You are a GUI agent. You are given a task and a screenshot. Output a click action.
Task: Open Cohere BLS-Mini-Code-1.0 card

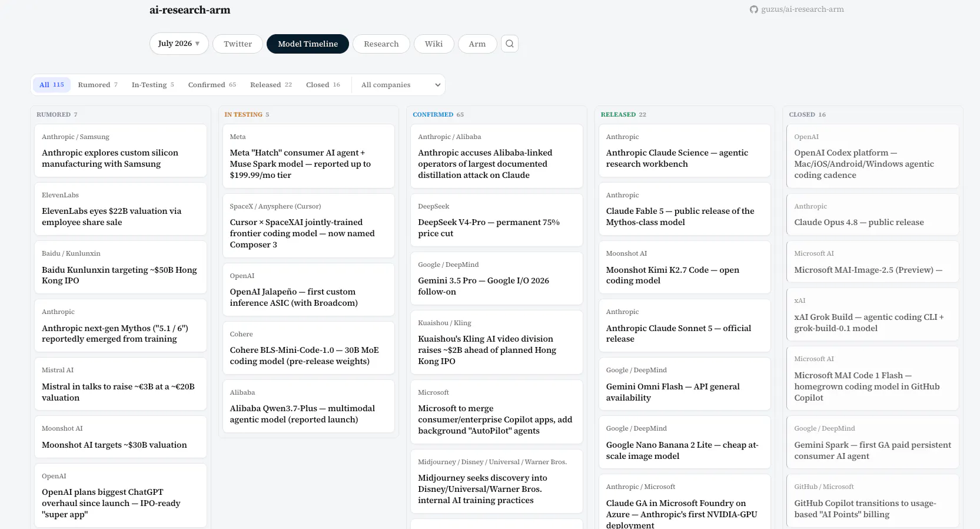point(308,348)
